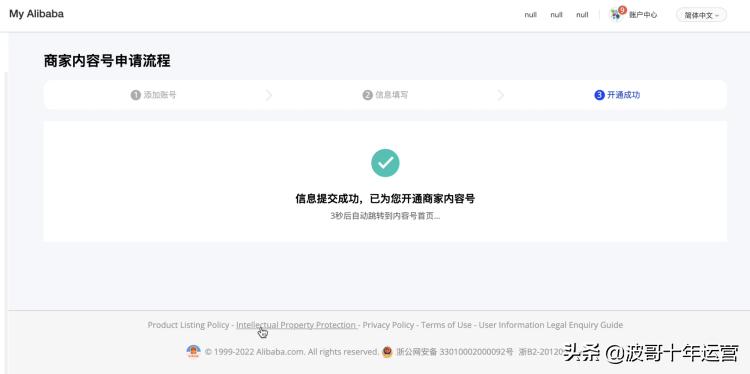
Task: Click the 浙公网安备 33010002000092号 link
Action: pos(454,352)
